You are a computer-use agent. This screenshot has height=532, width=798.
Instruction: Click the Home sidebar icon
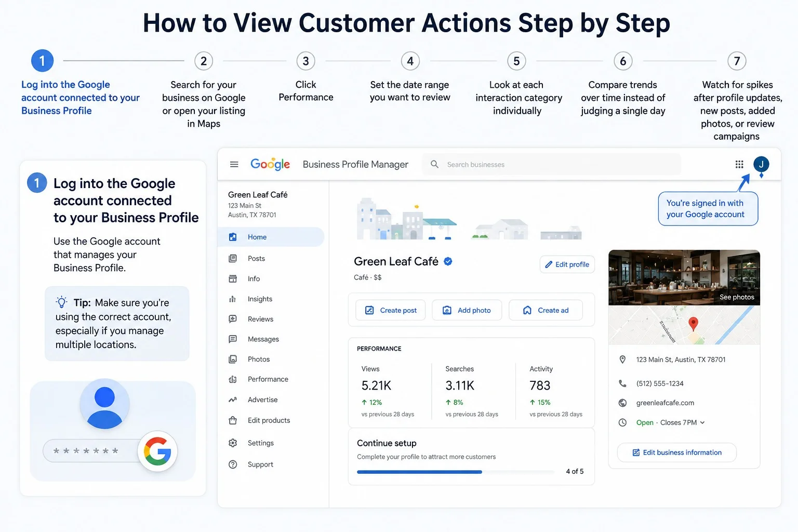pyautogui.click(x=233, y=237)
